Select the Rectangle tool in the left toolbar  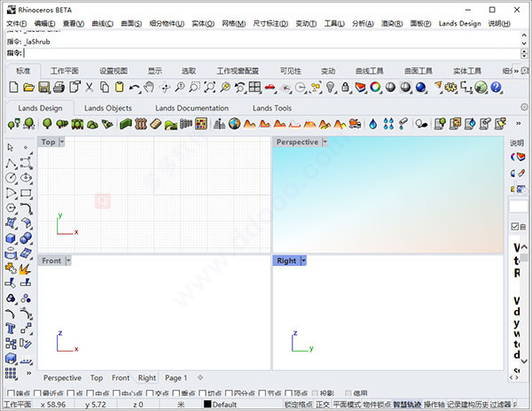[x=26, y=193]
